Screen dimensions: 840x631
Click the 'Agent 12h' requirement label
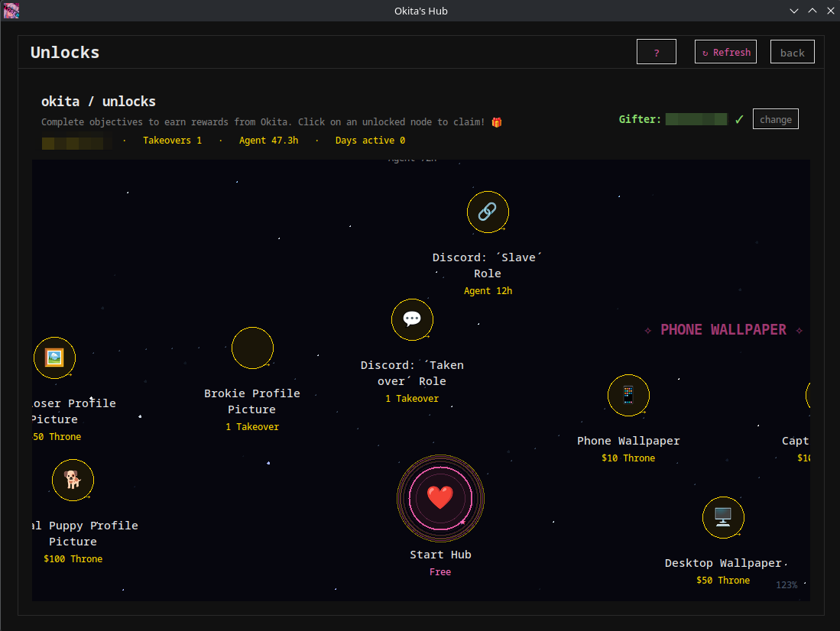click(488, 291)
